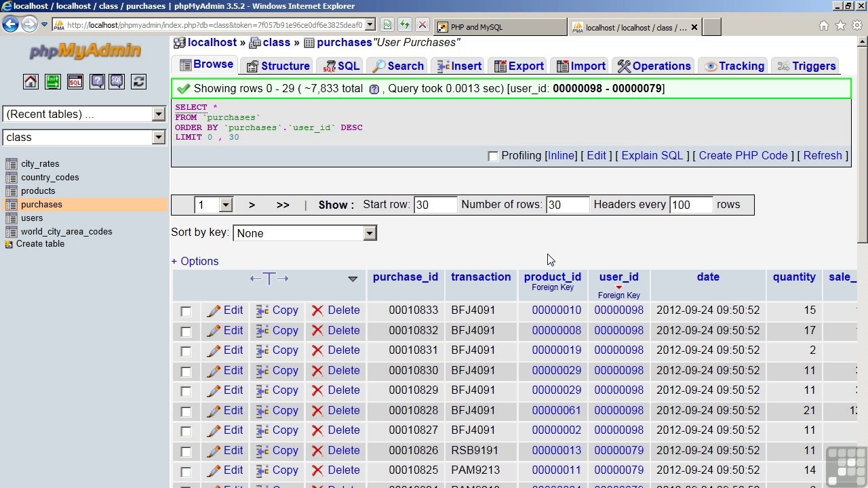Click the Headers every input field
This screenshot has height=488, width=868.
(x=691, y=205)
